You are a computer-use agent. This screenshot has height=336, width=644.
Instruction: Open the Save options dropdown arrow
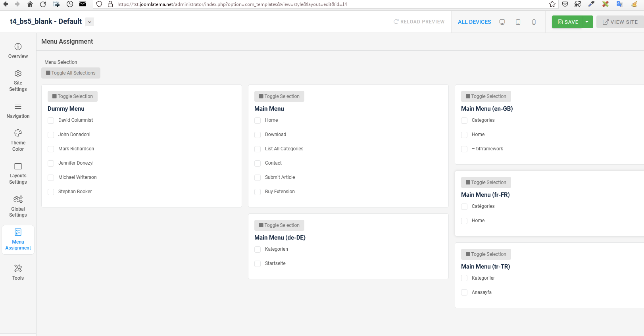point(587,22)
